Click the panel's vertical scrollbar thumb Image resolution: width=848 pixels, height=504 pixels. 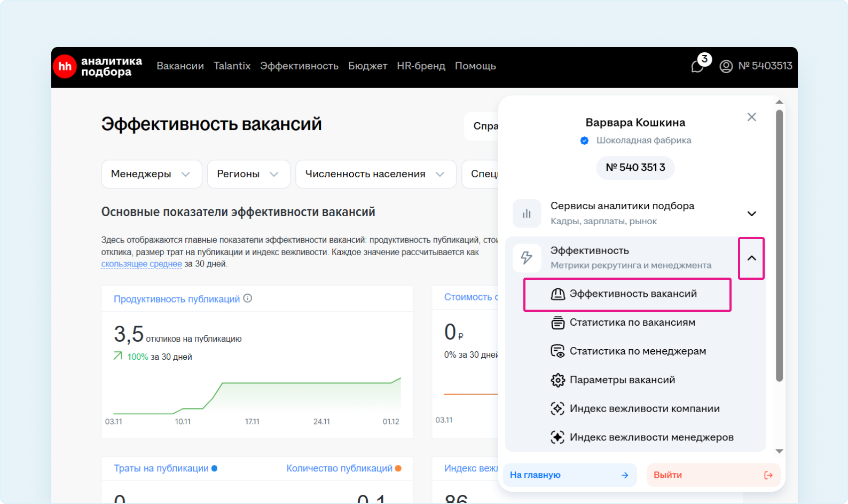click(x=779, y=246)
